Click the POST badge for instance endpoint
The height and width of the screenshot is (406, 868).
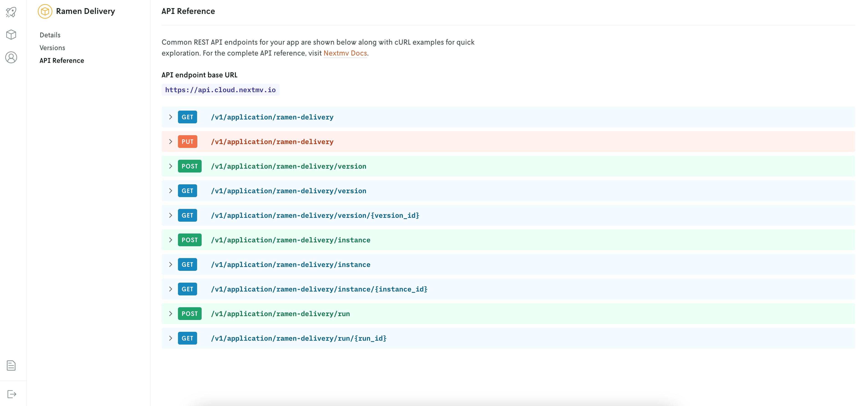pos(189,240)
